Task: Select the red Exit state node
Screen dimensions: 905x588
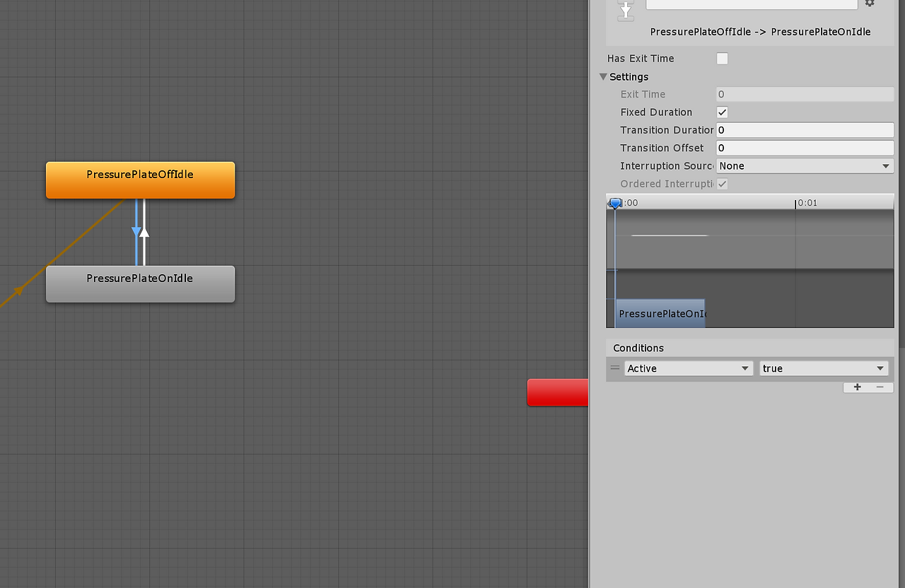Action: point(558,392)
